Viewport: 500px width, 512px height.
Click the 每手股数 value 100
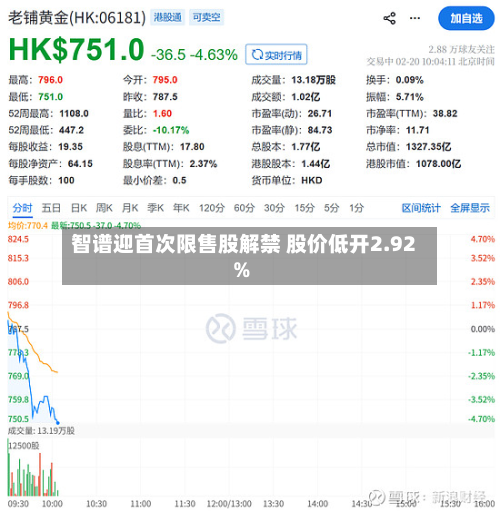pos(66,180)
